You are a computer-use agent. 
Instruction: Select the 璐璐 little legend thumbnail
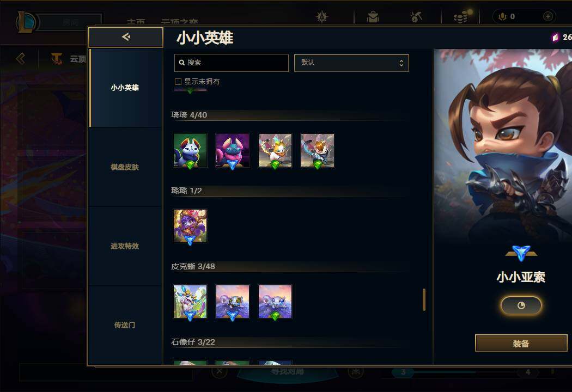pos(190,226)
